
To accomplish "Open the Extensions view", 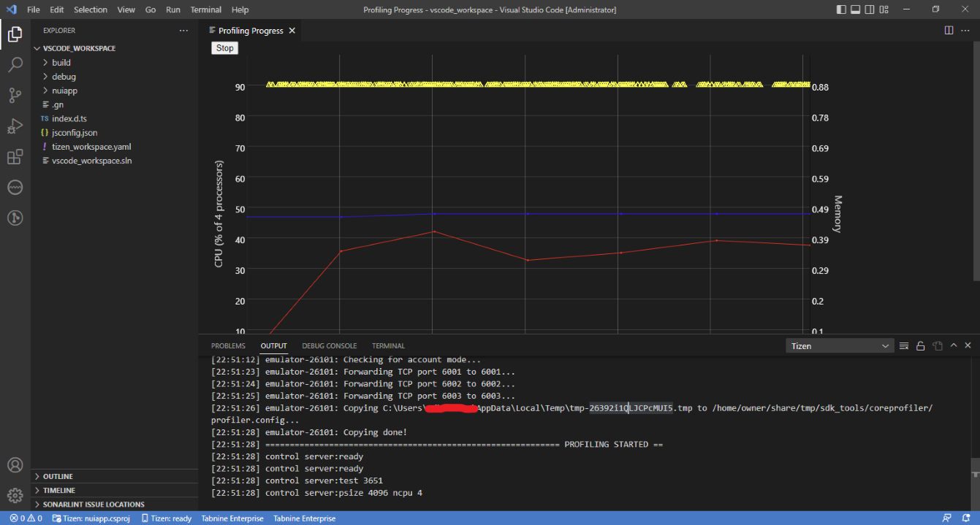I will click(15, 157).
